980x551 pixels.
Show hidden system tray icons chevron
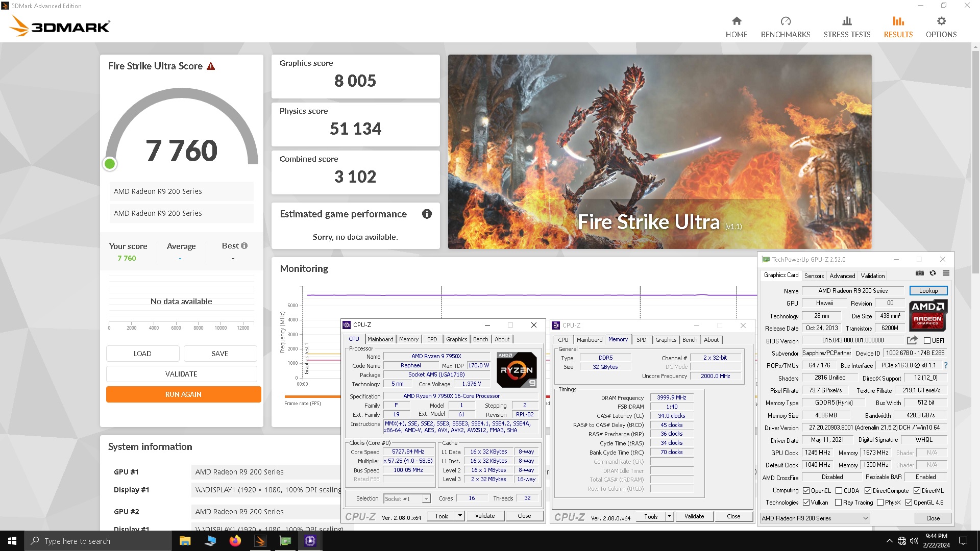tap(890, 541)
